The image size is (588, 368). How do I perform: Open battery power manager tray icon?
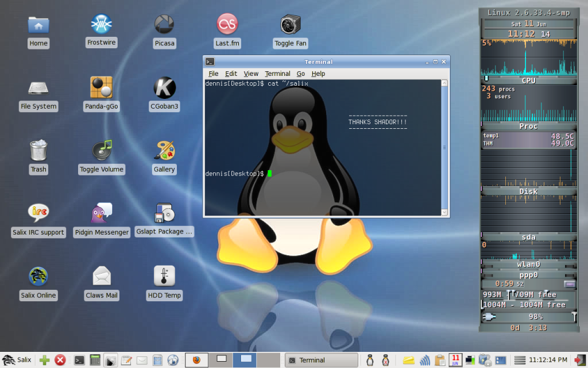tap(485, 361)
